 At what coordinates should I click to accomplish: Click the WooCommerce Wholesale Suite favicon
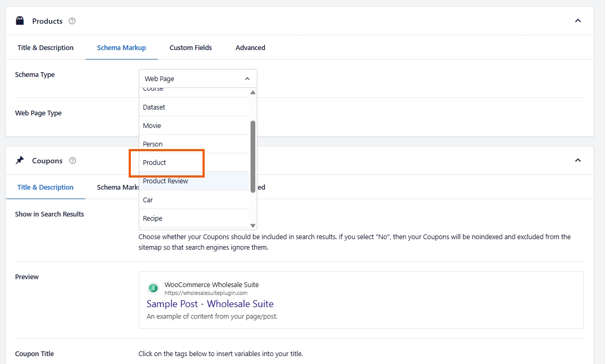(x=153, y=288)
